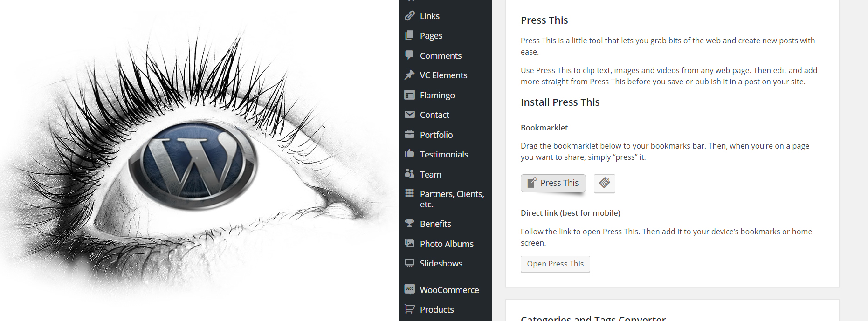Click the Team people icon
Screen dimensions: 868x321
tap(410, 174)
